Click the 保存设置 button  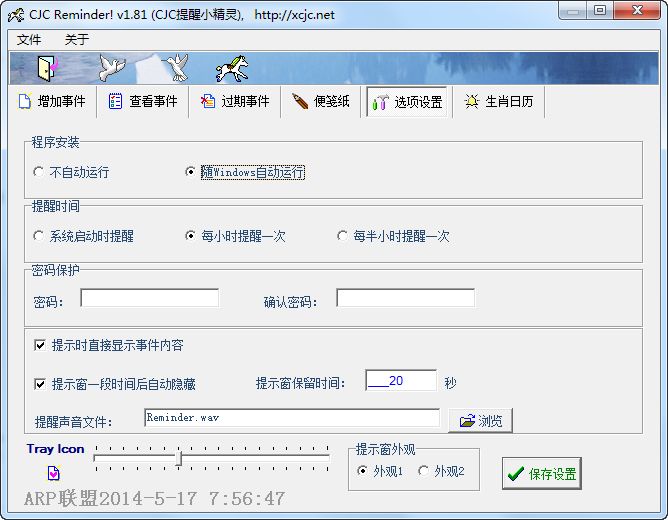click(542, 473)
